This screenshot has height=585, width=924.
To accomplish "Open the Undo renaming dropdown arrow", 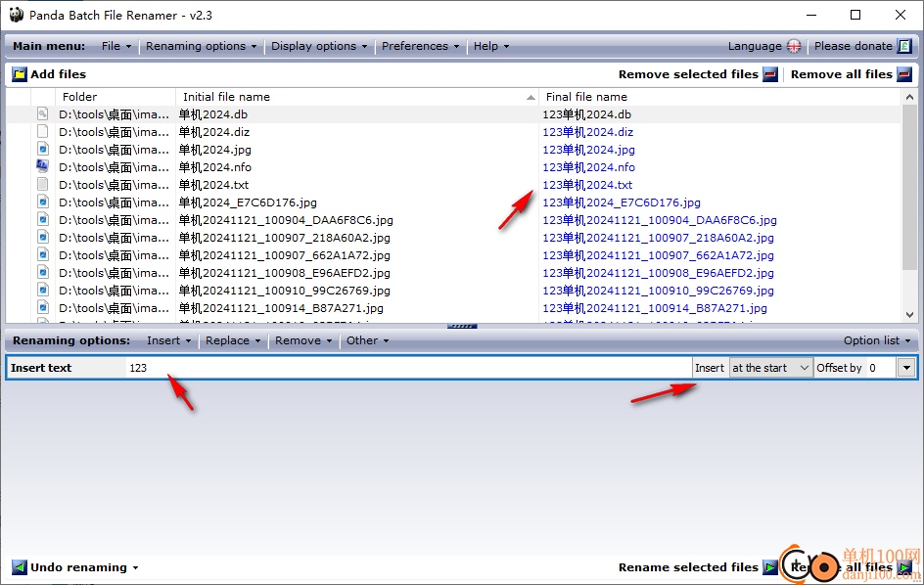I will (x=135, y=568).
